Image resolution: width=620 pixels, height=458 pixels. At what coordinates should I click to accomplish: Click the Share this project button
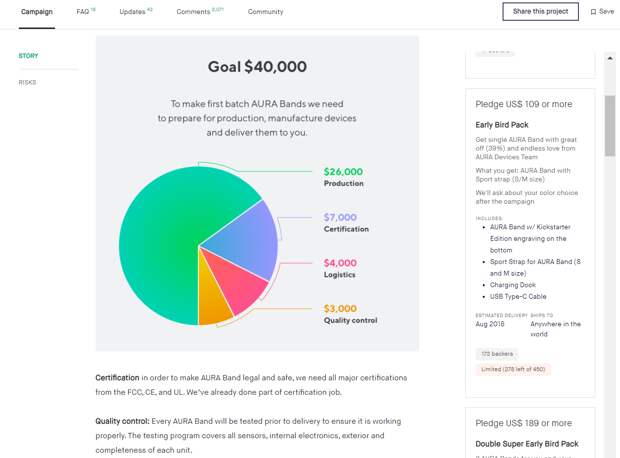pos(540,12)
